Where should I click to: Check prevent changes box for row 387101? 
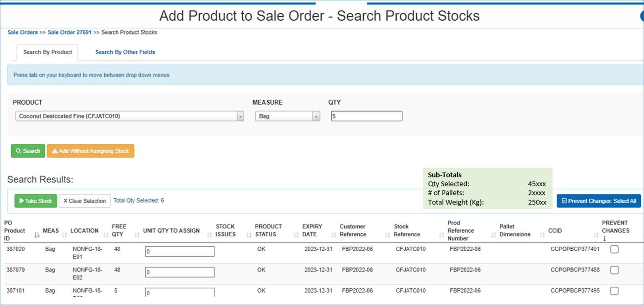[x=614, y=291]
